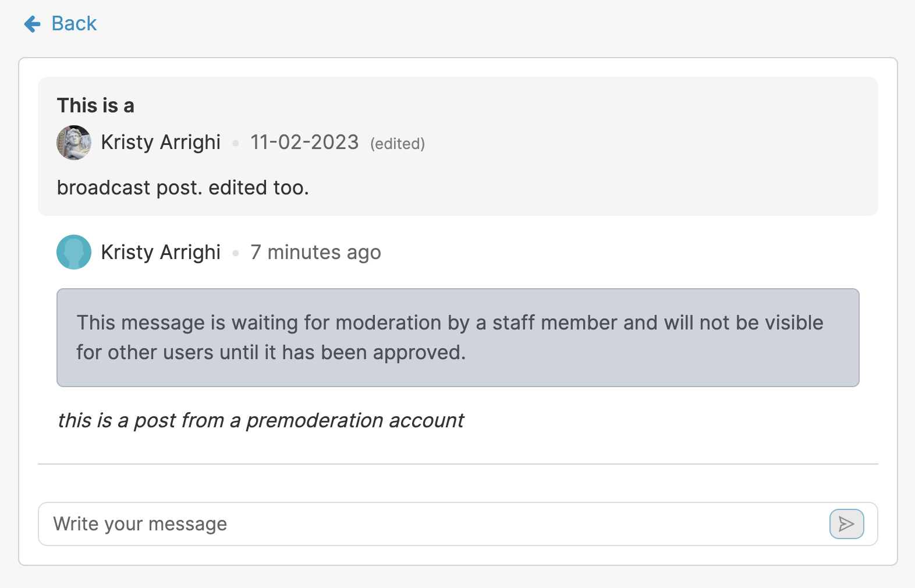
Task: Focus the Write your message field
Action: (x=431, y=524)
